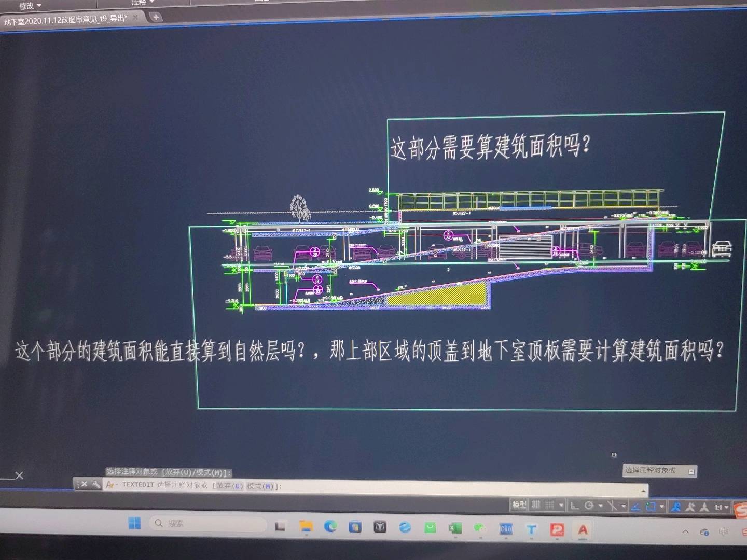
Task: Switch to AutoCAD in the taskbar
Action: [583, 530]
